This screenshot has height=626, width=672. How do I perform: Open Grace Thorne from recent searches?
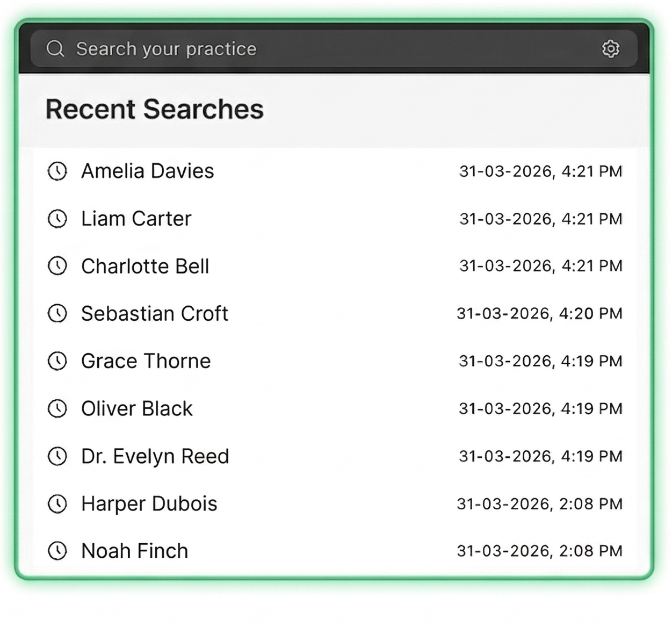pos(146,361)
